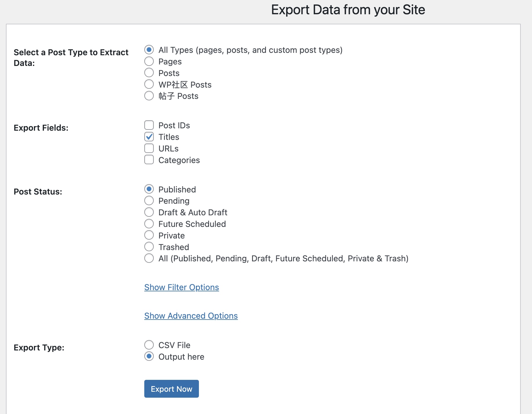Enable the Post IDs export field
The image size is (532, 414).
coord(149,125)
